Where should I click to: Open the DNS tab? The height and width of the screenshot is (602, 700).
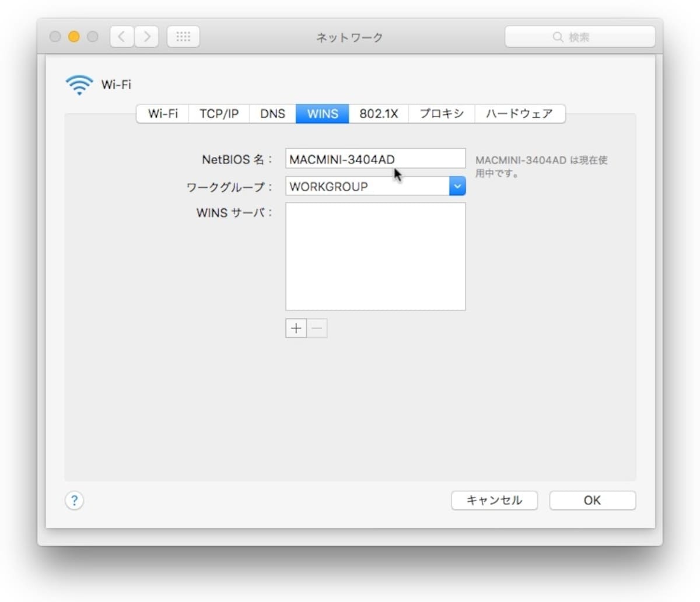[x=272, y=113]
